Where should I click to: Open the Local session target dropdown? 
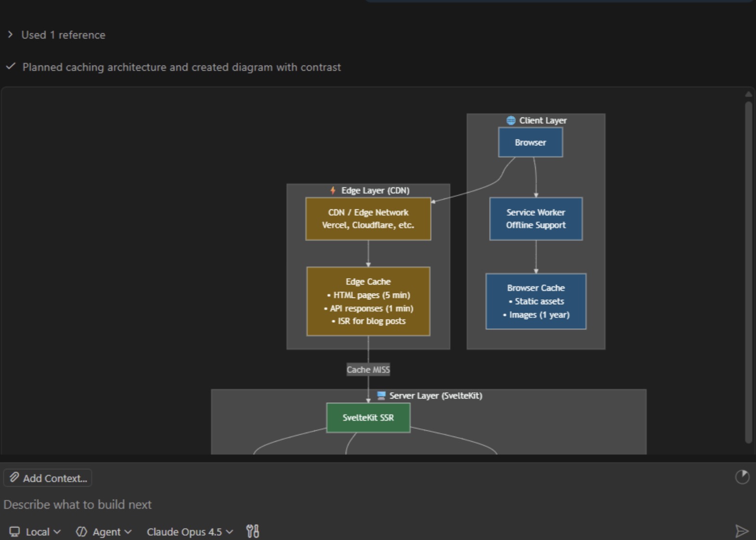(35, 531)
